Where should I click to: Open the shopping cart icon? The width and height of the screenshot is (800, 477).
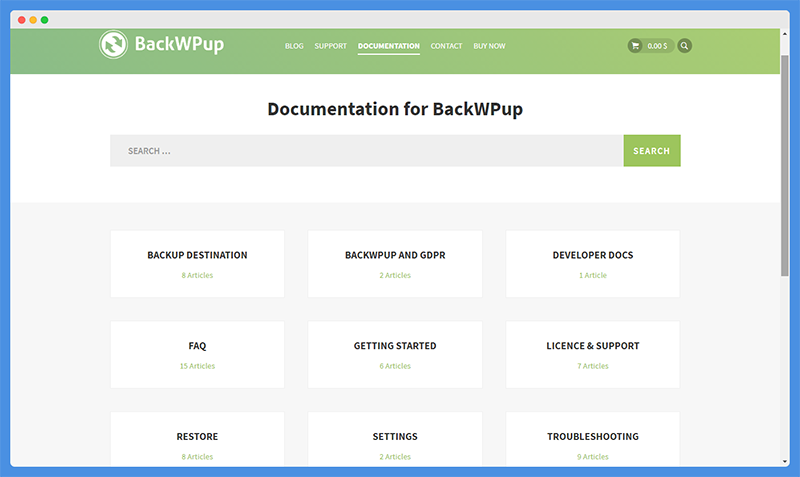[x=635, y=46]
